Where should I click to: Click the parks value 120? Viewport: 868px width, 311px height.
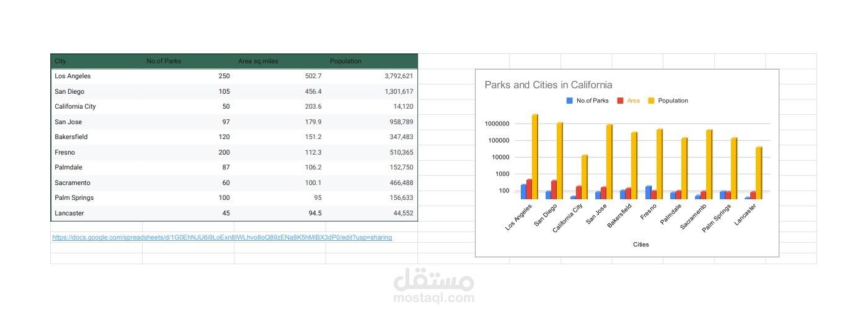pos(224,137)
